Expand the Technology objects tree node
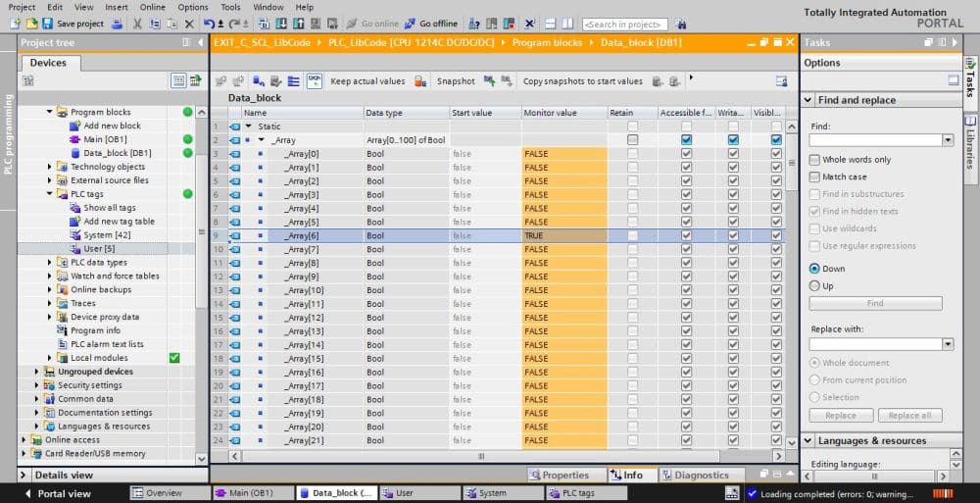Screen dimensions: 980x503 coord(49,167)
